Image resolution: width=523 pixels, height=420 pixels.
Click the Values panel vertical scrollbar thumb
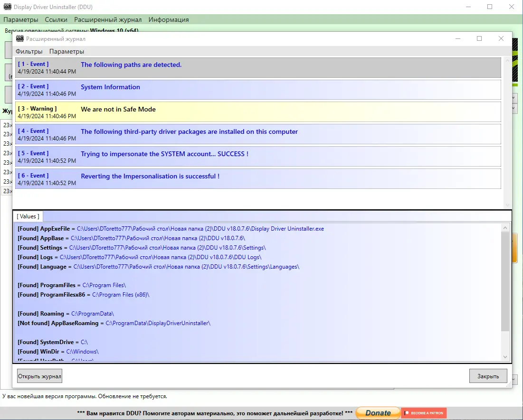(x=505, y=282)
